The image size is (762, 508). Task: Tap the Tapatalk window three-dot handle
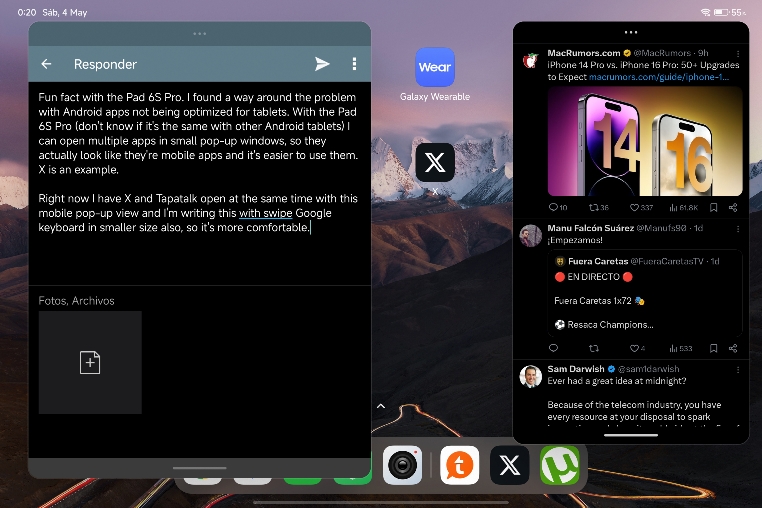point(200,34)
